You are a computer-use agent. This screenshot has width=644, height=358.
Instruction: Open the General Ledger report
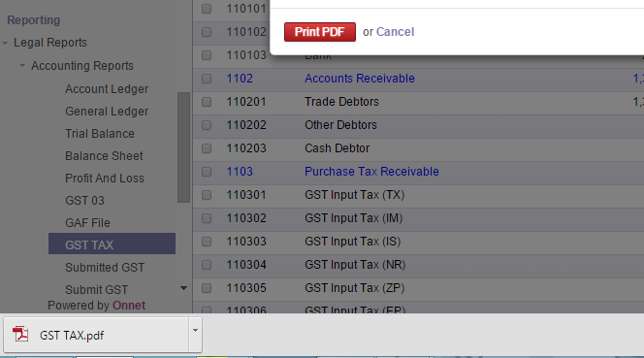point(107,112)
